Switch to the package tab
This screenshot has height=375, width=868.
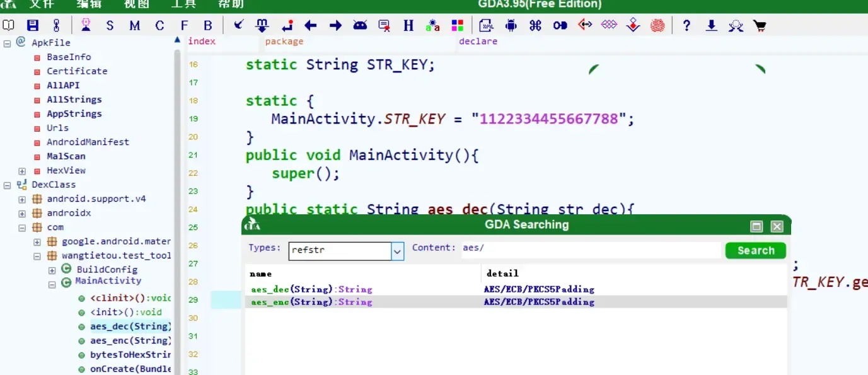[x=284, y=41]
